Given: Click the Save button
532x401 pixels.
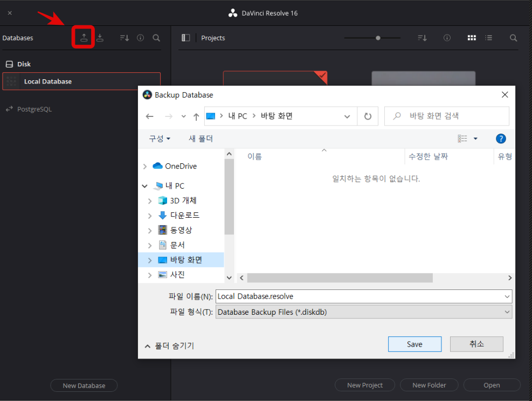Looking at the screenshot, I should 414,344.
